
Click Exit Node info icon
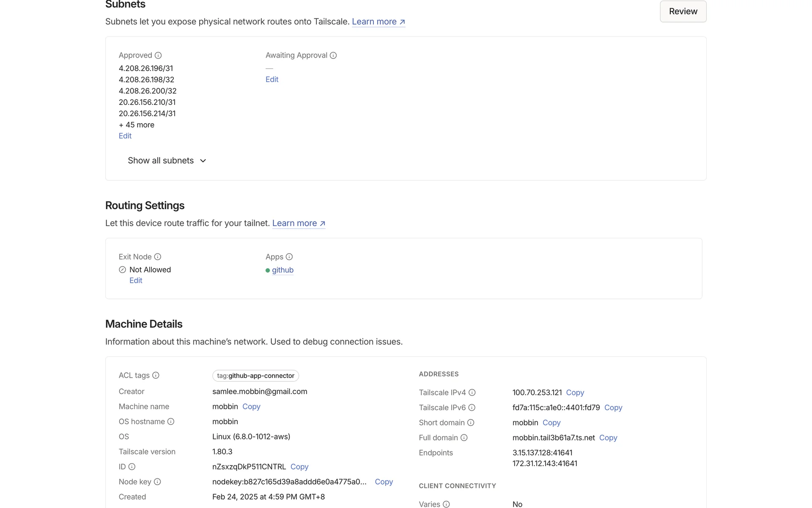pos(158,257)
